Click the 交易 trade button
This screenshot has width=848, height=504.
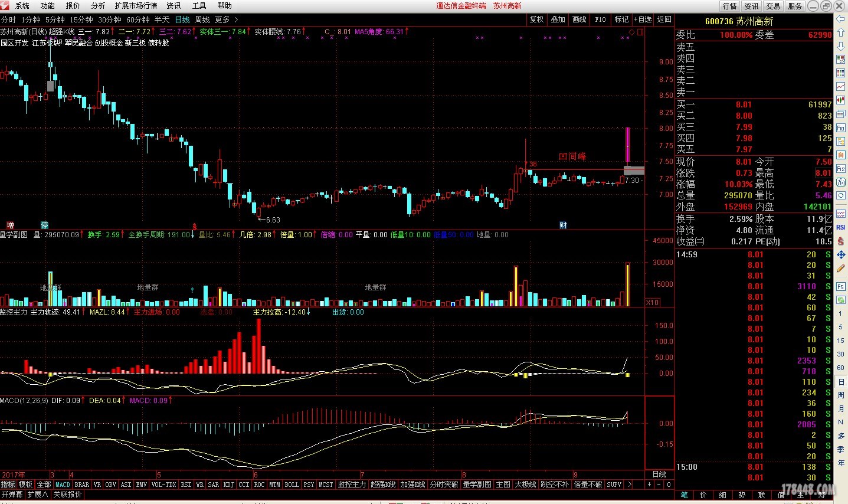point(773,6)
